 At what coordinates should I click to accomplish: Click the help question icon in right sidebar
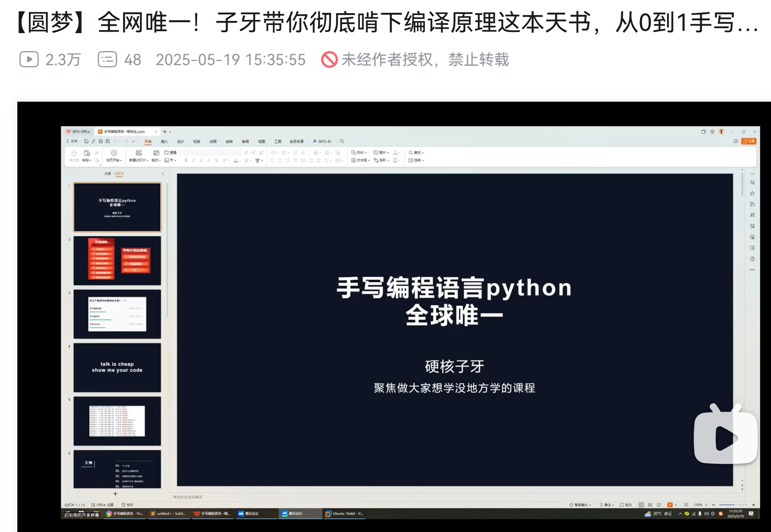coord(752,259)
